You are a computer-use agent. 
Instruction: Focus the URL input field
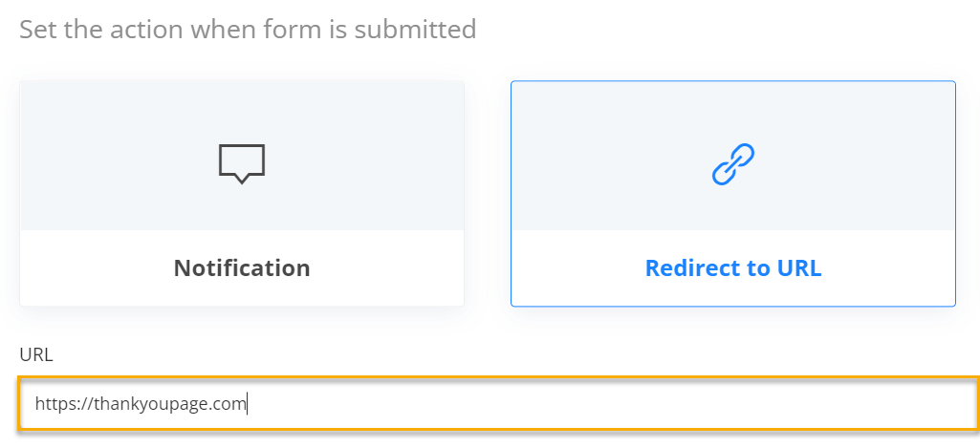click(x=497, y=404)
